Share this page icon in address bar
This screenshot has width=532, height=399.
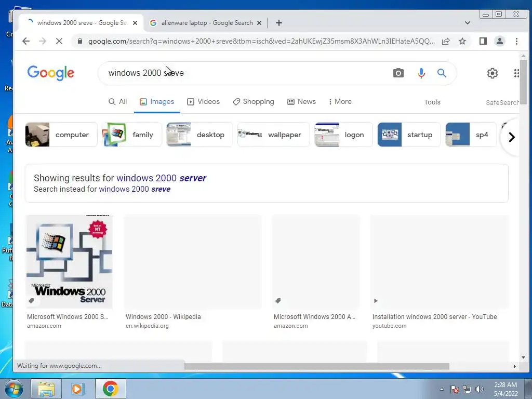tap(445, 41)
